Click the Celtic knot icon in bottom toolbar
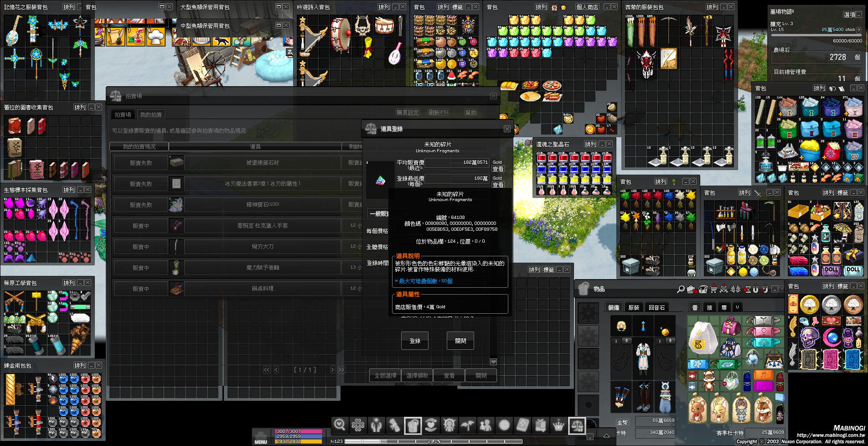Viewport: 868px width, 446px height. coord(358,425)
